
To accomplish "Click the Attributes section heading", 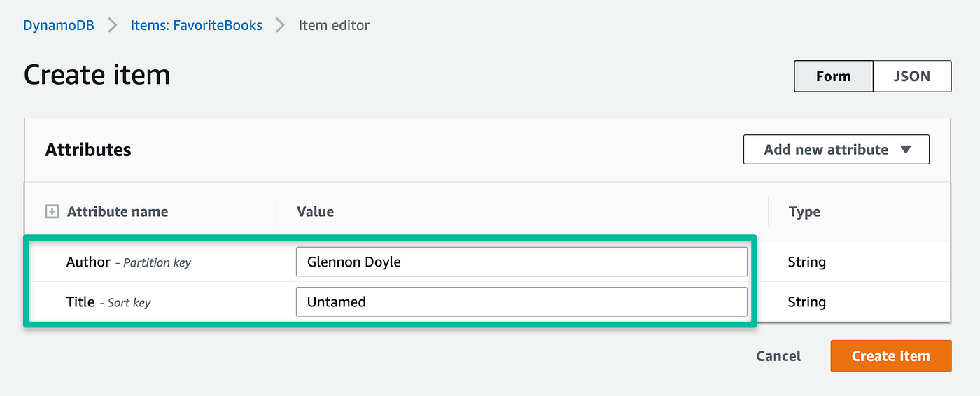I will 88,150.
